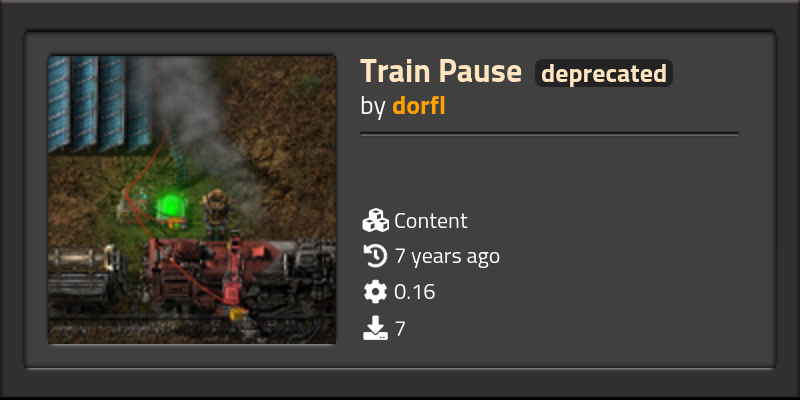Click the 0.16 version text
Viewport: 800px width, 400px height.
tap(414, 292)
